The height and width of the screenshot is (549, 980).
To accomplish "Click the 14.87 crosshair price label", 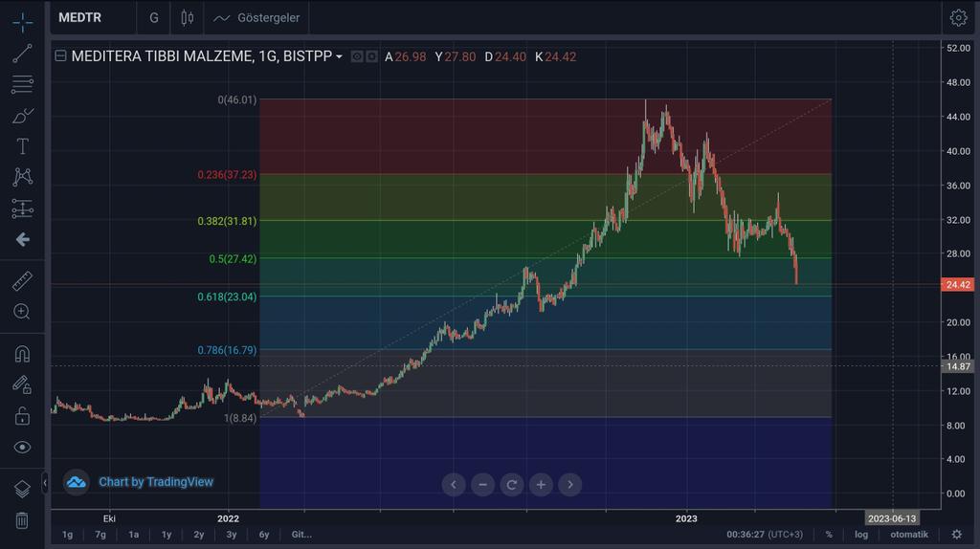I will (x=958, y=366).
